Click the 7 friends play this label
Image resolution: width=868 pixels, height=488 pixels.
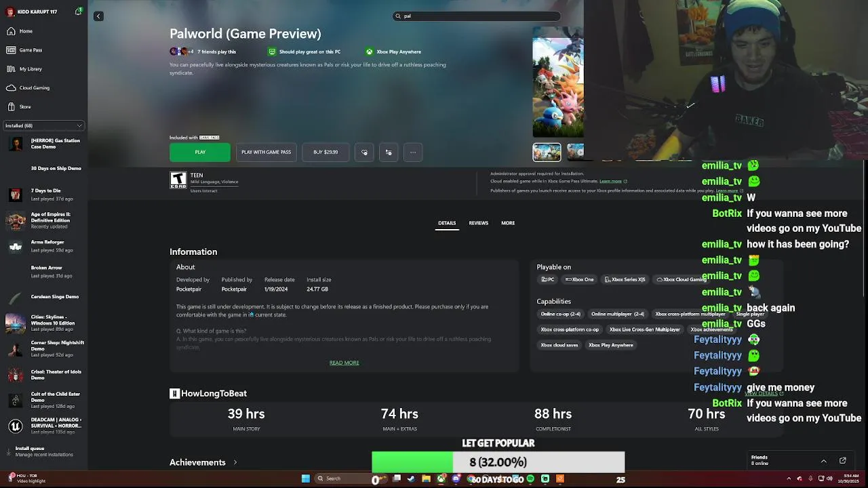(217, 52)
